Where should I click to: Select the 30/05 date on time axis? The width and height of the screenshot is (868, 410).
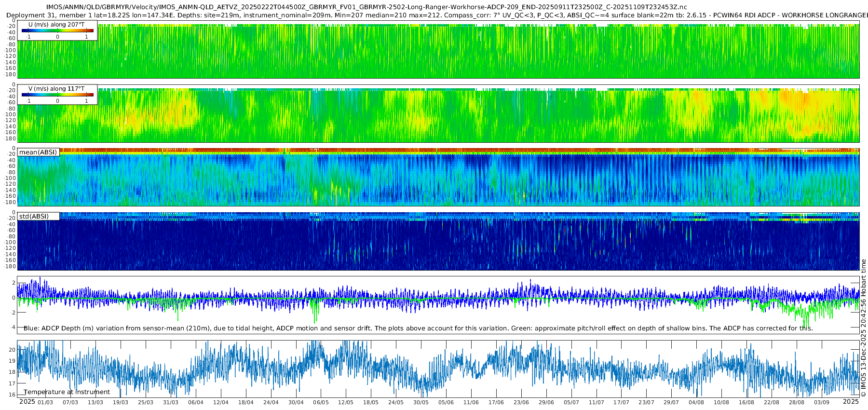[420, 402]
